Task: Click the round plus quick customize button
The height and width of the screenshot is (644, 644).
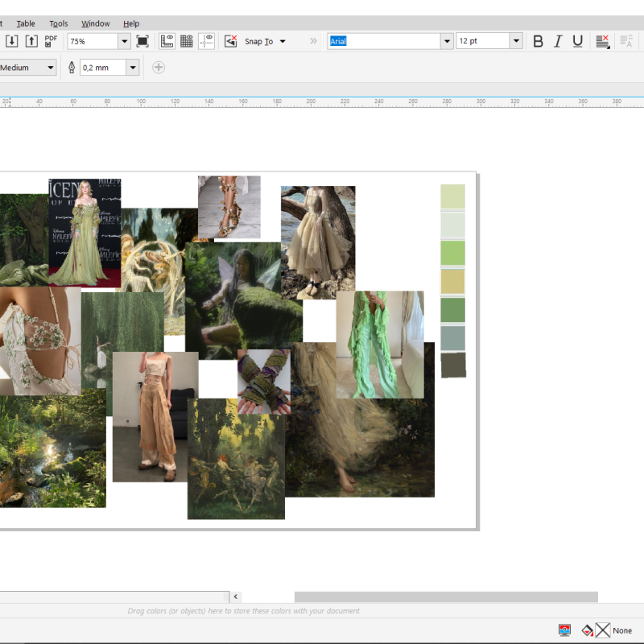Action: point(159,68)
